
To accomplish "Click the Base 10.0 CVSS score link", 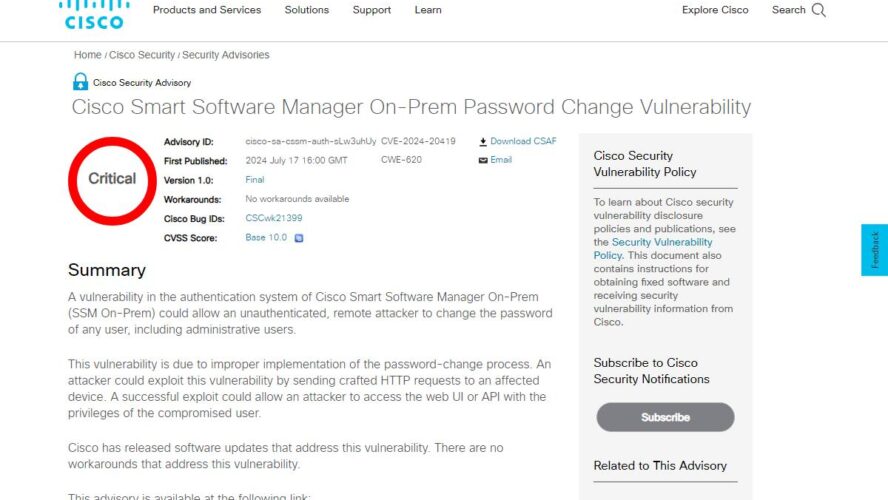I will [x=266, y=238].
